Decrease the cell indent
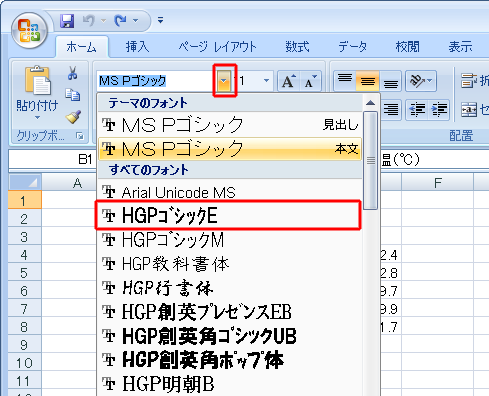 click(x=417, y=109)
